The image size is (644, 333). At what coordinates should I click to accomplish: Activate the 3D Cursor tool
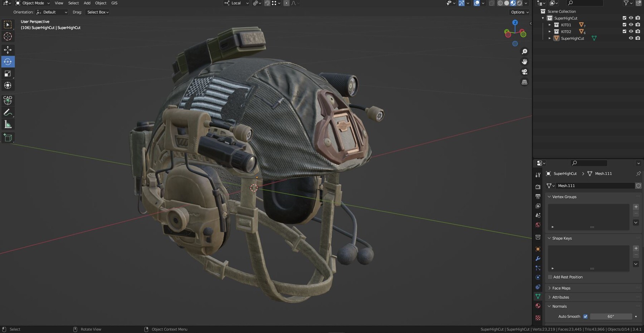click(x=8, y=37)
